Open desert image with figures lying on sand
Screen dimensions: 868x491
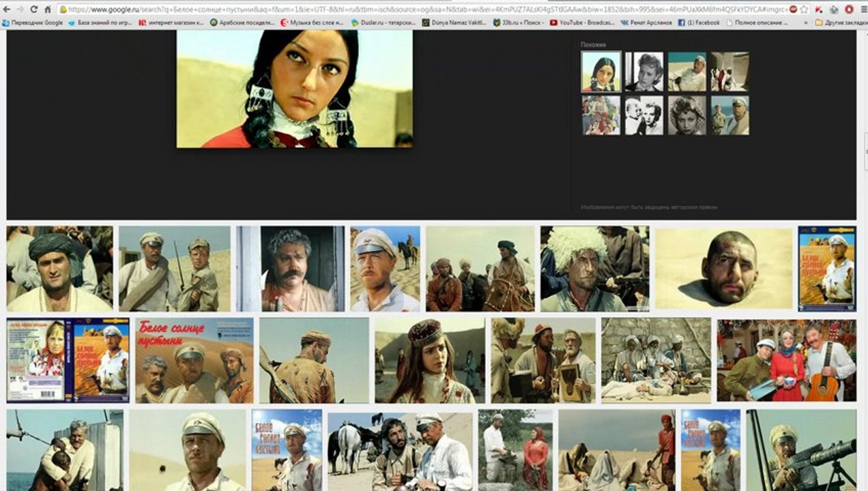(x=617, y=450)
